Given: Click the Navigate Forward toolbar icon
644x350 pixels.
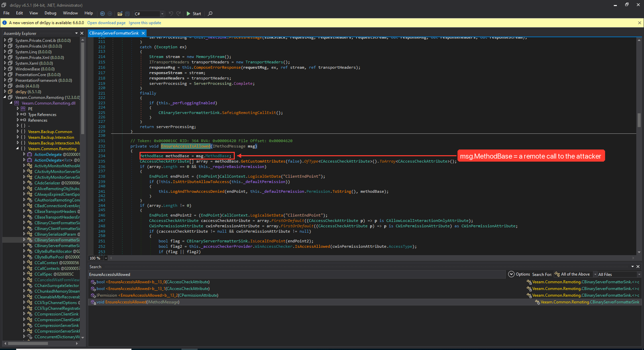Looking at the screenshot, I should (110, 14).
